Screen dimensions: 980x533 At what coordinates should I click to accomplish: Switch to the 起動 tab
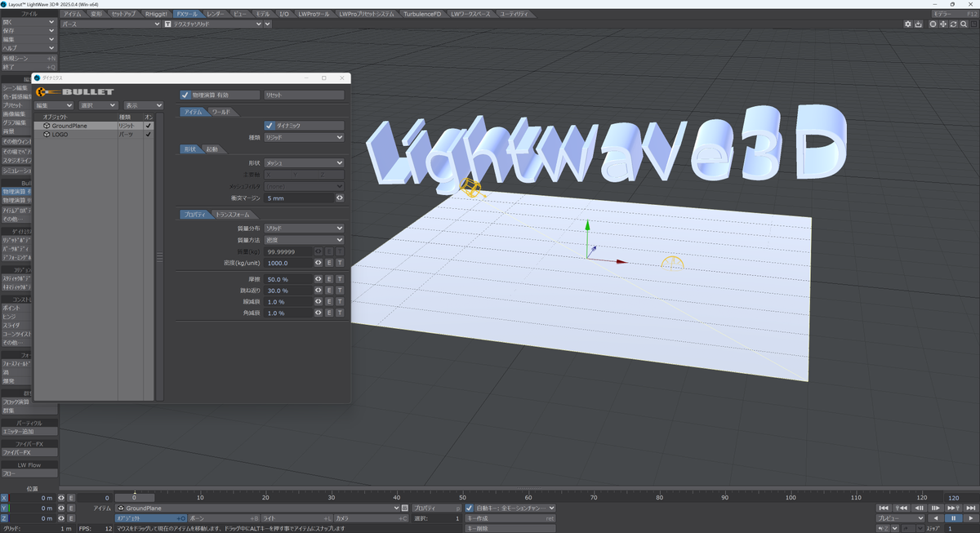(x=212, y=149)
